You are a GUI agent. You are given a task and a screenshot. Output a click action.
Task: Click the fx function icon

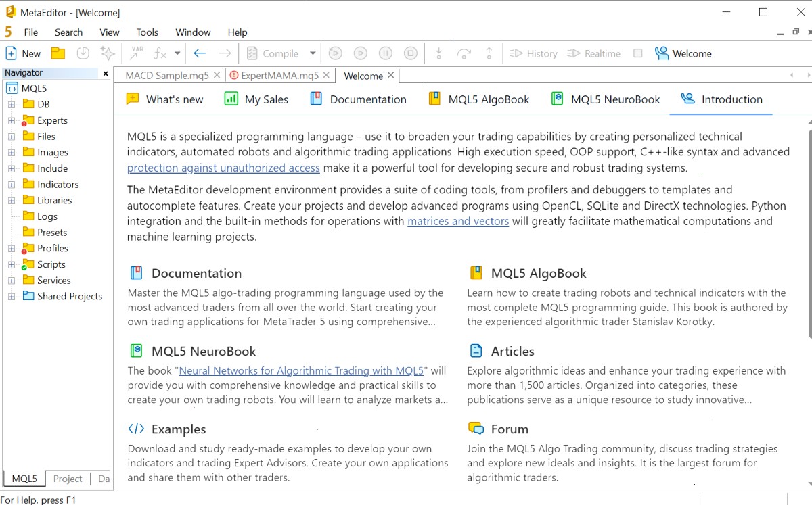click(x=160, y=53)
